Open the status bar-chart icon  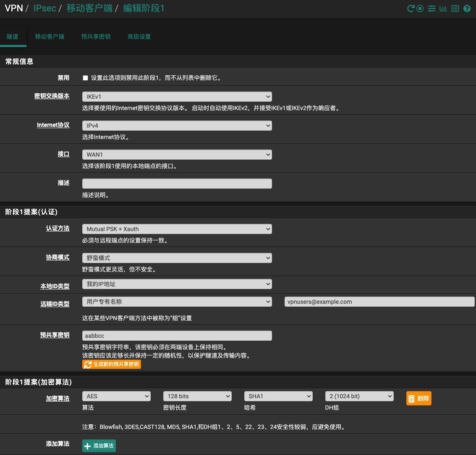[443, 8]
